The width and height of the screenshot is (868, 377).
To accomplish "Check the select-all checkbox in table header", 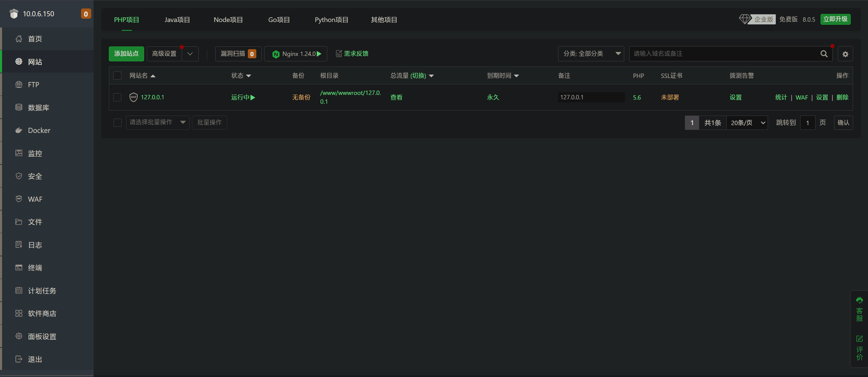I will [117, 76].
